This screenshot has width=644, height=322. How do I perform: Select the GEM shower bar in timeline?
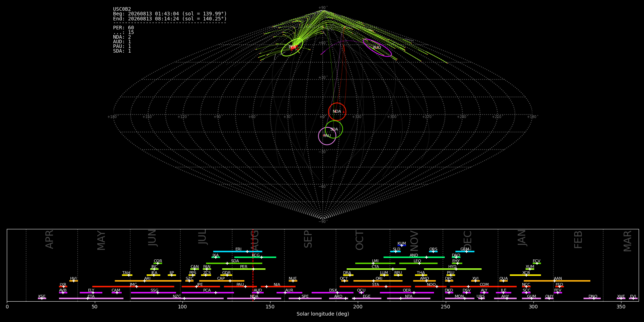[x=465, y=252]
